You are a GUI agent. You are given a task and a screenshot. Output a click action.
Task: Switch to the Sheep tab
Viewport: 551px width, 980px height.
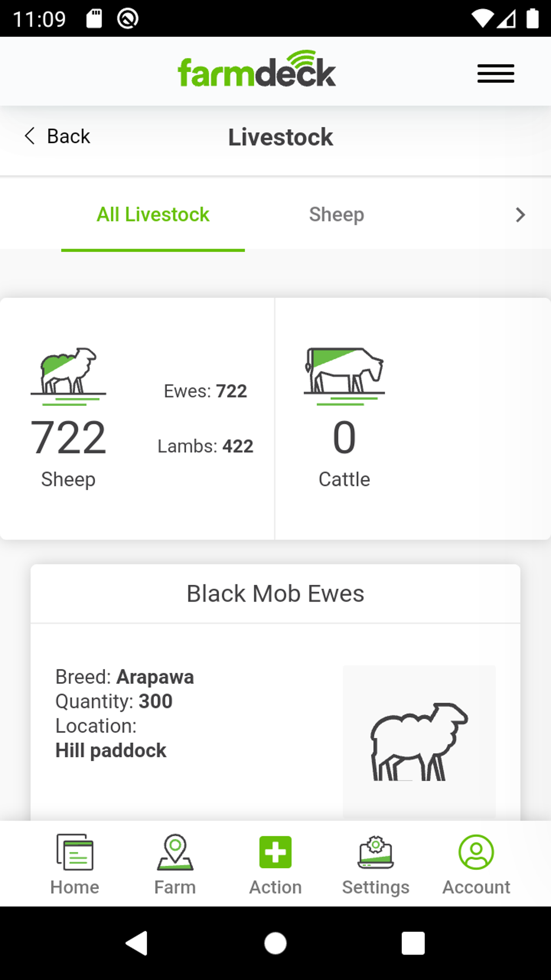pos(337,215)
